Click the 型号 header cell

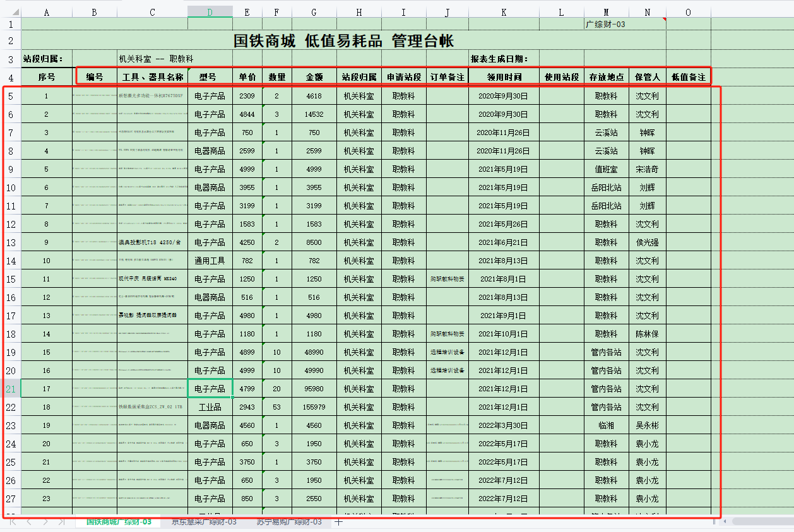[210, 77]
